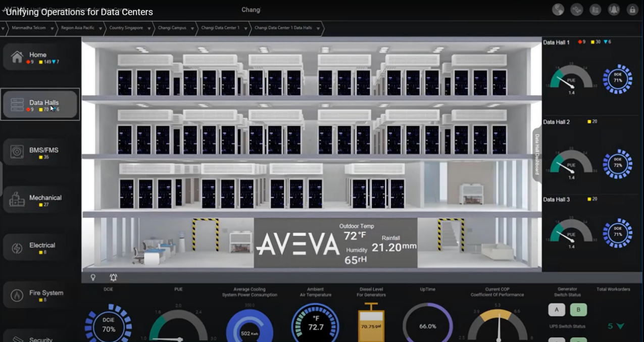644x342 pixels.
Task: Open the Manmadha Telcom breadcrumb dropdown
Action: tap(52, 28)
